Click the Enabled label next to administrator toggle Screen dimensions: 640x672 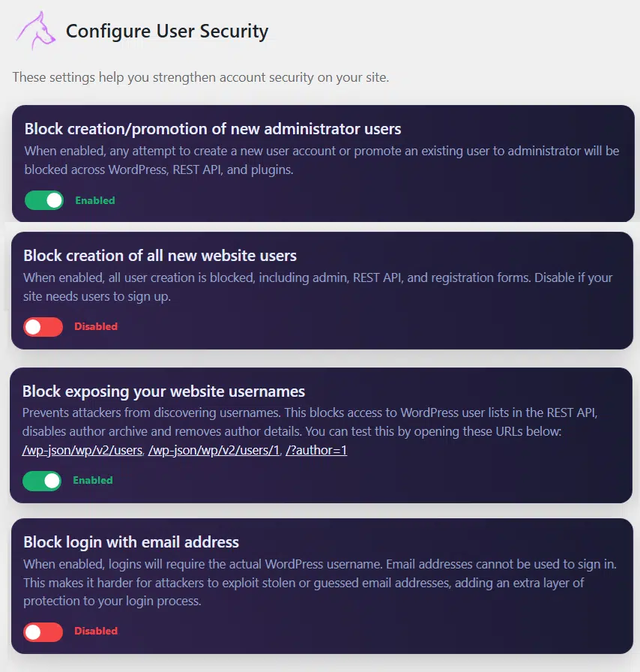tap(96, 200)
